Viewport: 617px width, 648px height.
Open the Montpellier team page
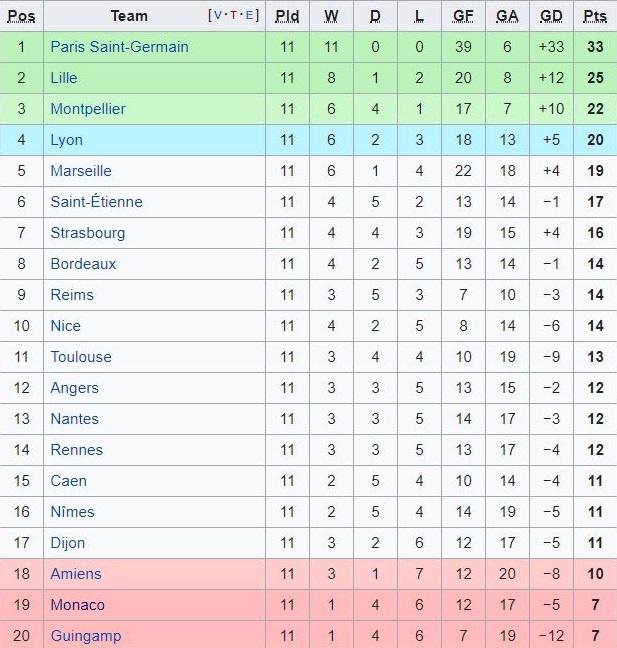coord(88,109)
